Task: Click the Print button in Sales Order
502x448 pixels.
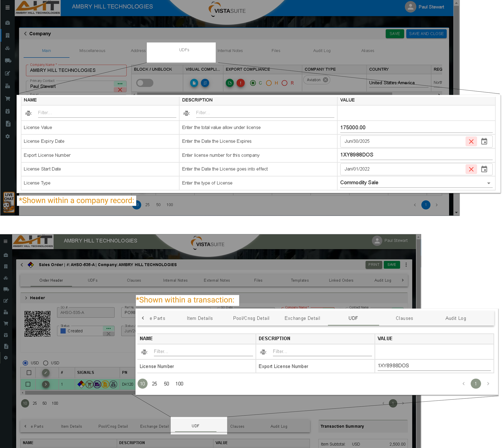Action: point(374,265)
